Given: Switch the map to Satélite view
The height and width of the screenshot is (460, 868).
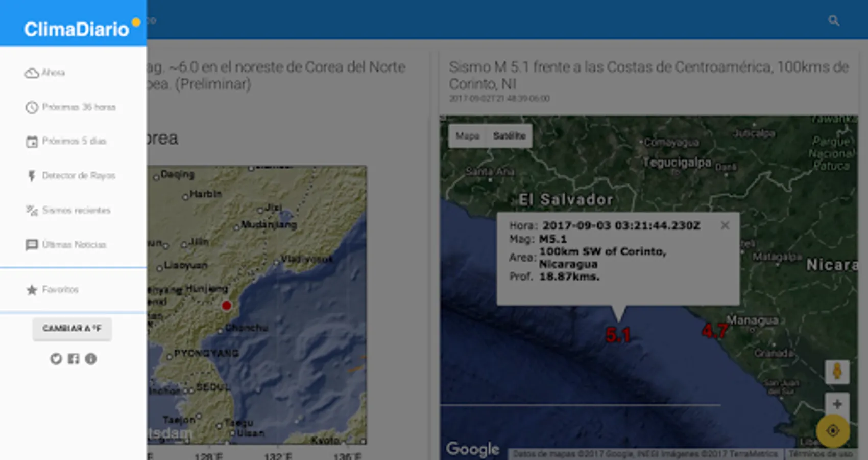Looking at the screenshot, I should coord(509,136).
